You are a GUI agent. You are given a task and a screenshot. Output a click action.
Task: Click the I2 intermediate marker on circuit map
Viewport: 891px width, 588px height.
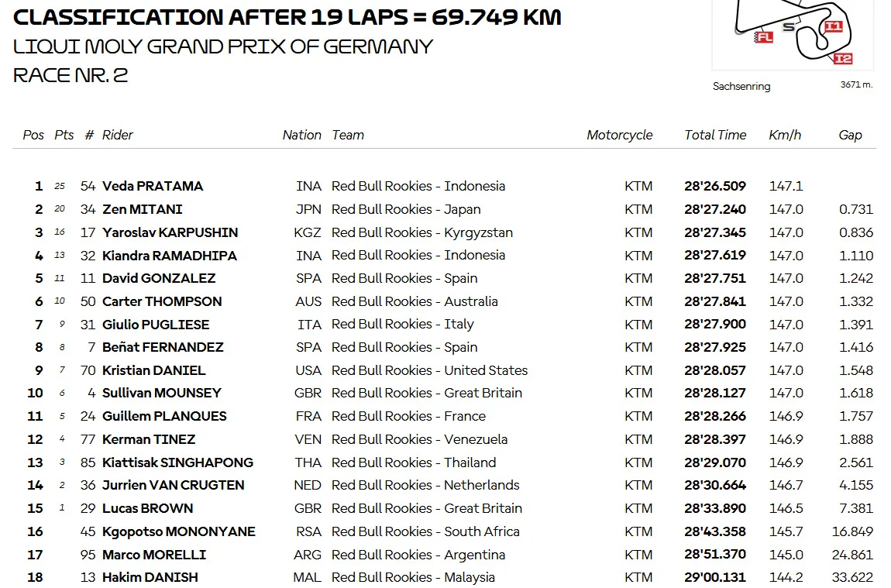coord(843,59)
